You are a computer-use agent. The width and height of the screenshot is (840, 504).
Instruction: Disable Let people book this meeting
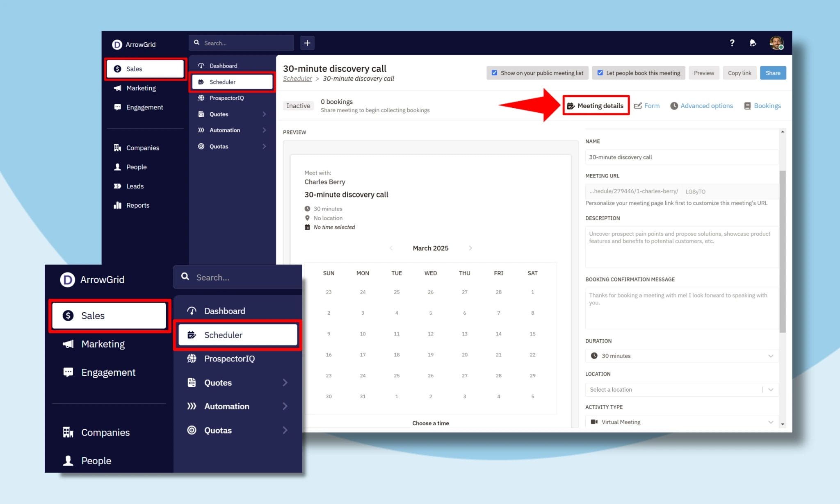pyautogui.click(x=600, y=73)
